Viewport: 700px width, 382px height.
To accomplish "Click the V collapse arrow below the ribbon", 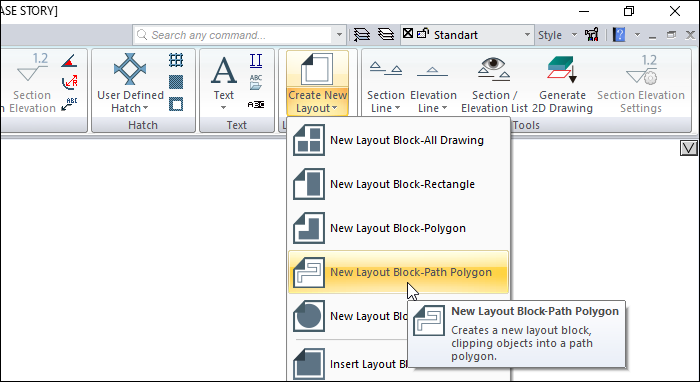I will click(x=689, y=148).
